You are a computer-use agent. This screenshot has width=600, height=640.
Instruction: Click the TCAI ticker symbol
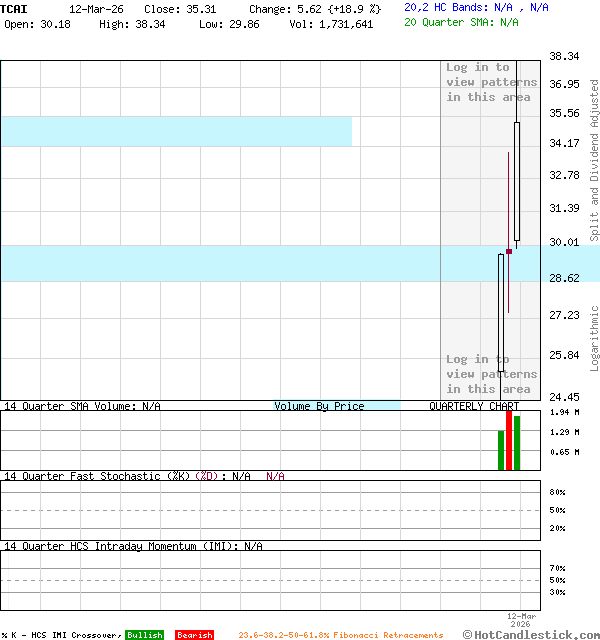click(x=14, y=8)
